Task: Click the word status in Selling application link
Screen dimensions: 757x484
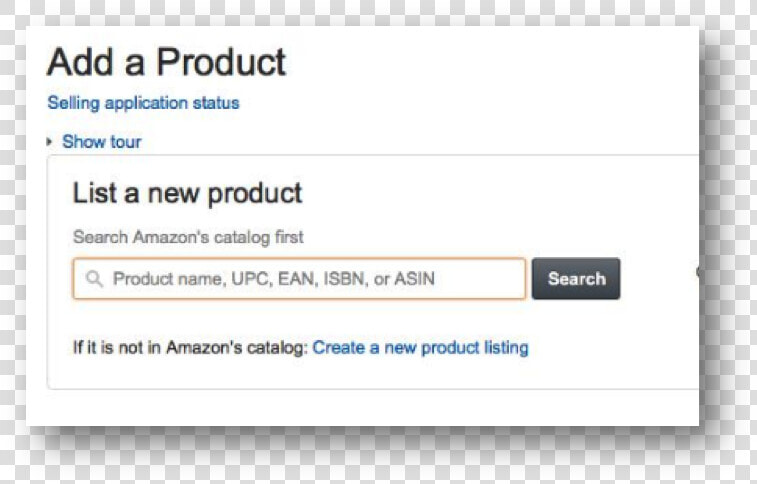Action: click(x=216, y=103)
